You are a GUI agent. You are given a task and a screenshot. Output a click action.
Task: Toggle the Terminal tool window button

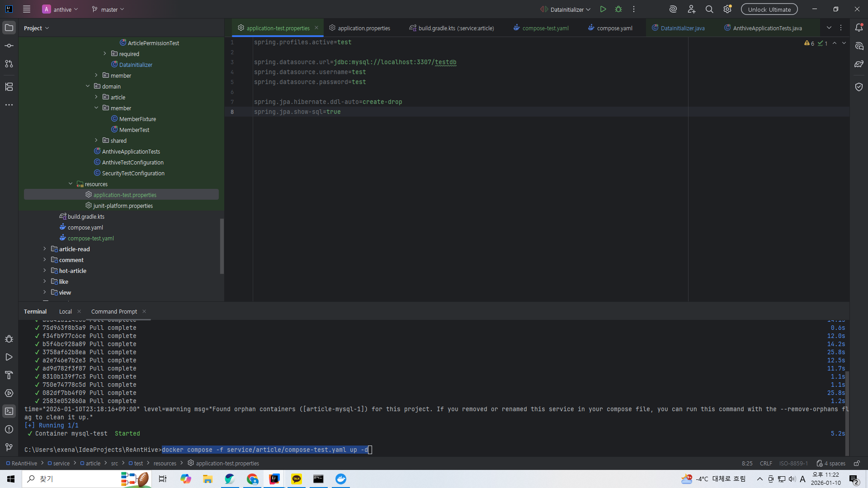(x=9, y=411)
